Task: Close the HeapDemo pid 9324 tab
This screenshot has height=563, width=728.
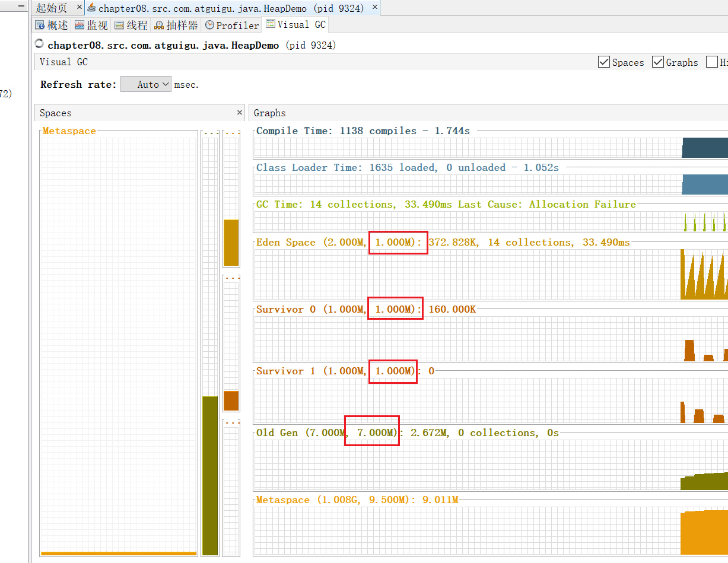Action: point(374,8)
